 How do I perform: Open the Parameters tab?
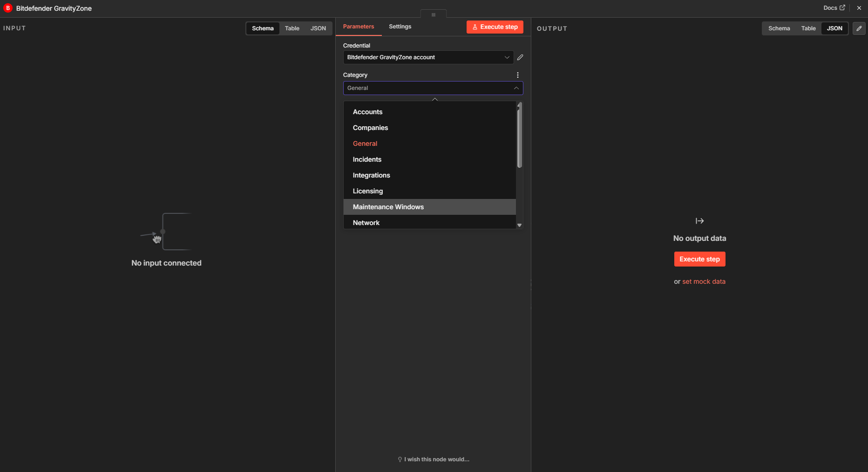(x=359, y=27)
